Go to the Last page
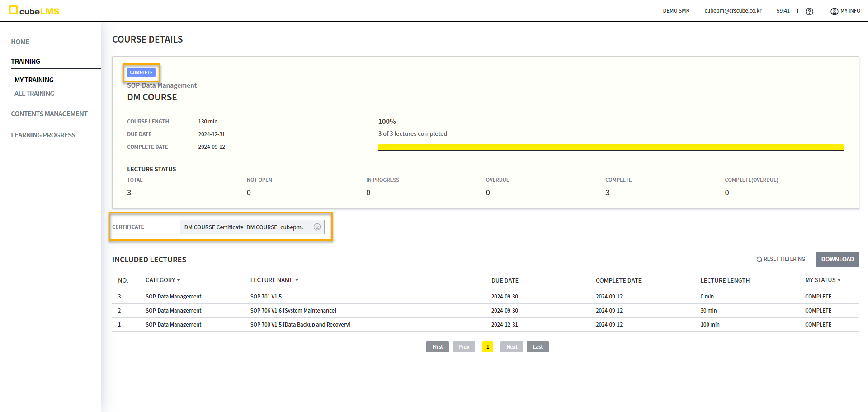This screenshot has height=412, width=868. click(x=538, y=347)
